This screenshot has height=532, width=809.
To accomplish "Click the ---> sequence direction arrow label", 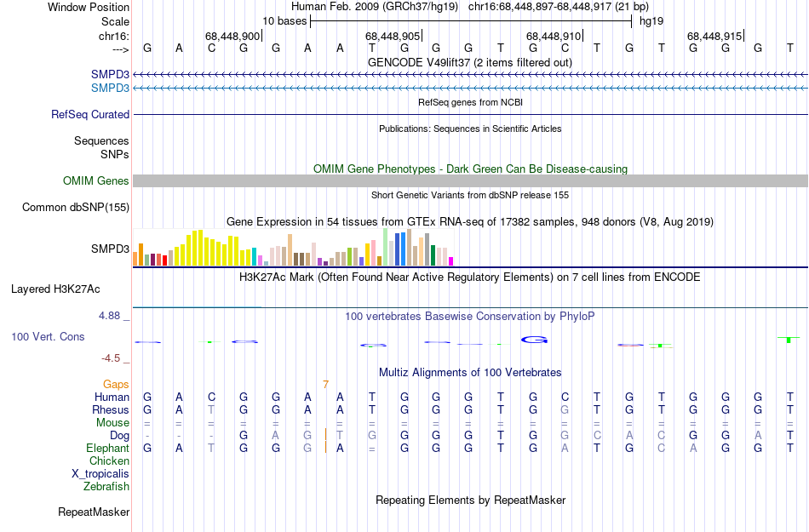I will tap(120, 49).
